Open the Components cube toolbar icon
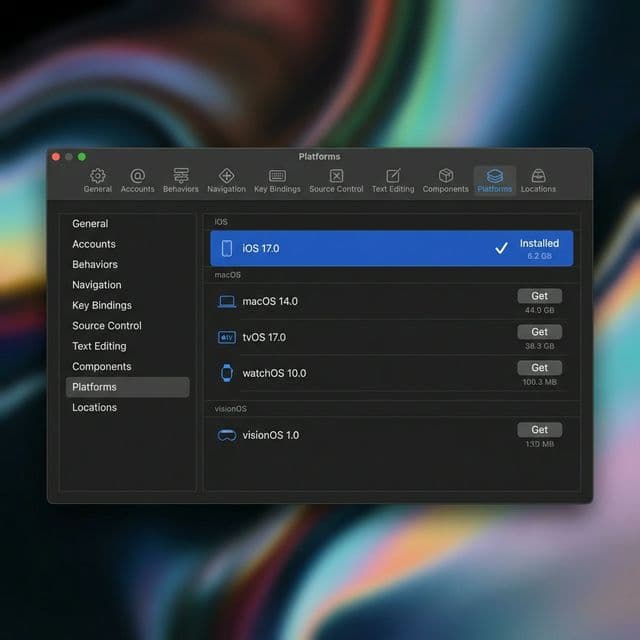This screenshot has height=640, width=640. point(446,180)
